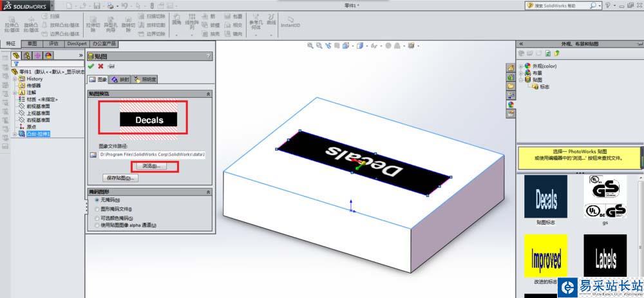The image size is (644, 298).
Task: Switch to the 图象 decal tab
Action: coord(99,80)
